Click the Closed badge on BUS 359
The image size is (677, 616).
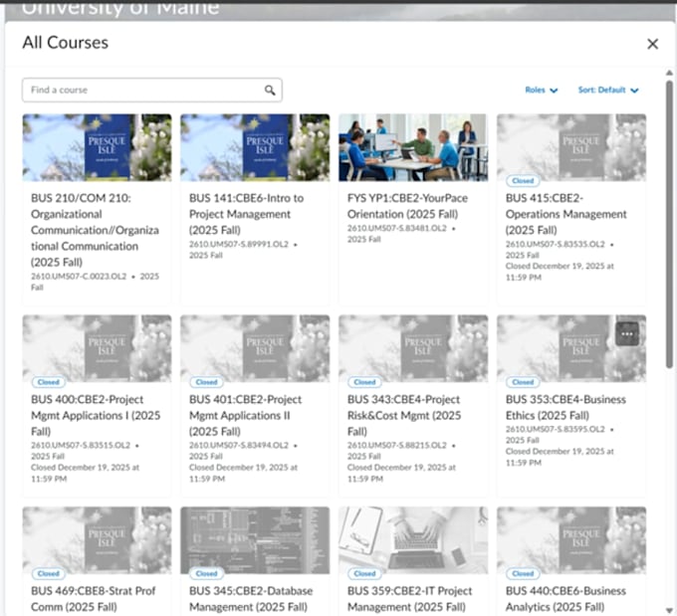coord(364,573)
